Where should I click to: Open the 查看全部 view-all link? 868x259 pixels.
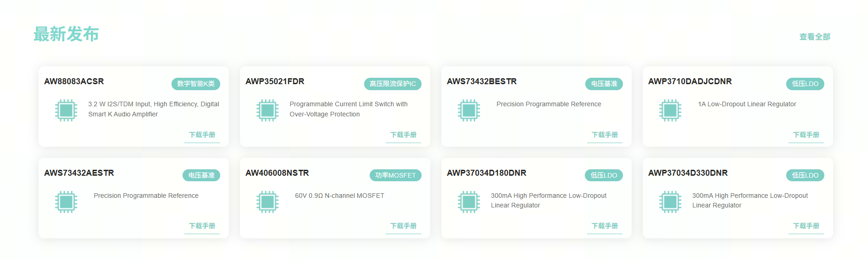coord(815,37)
